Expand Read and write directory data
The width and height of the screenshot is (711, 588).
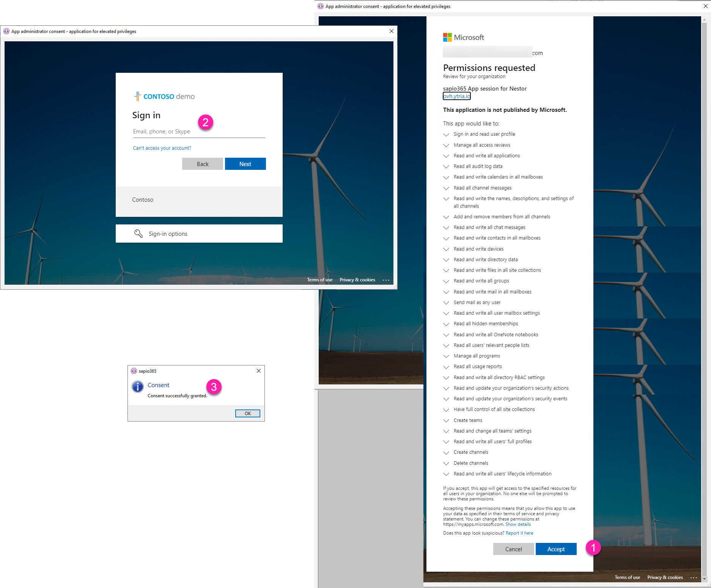pos(446,260)
